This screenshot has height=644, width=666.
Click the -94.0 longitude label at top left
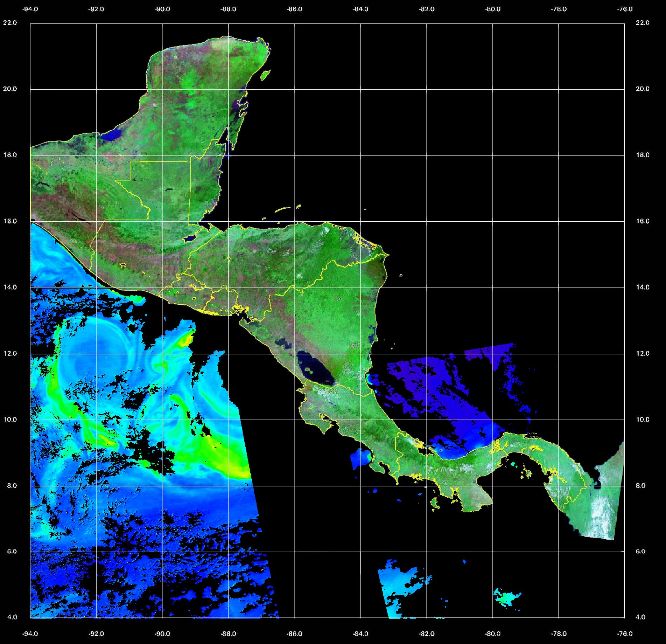pyautogui.click(x=30, y=9)
